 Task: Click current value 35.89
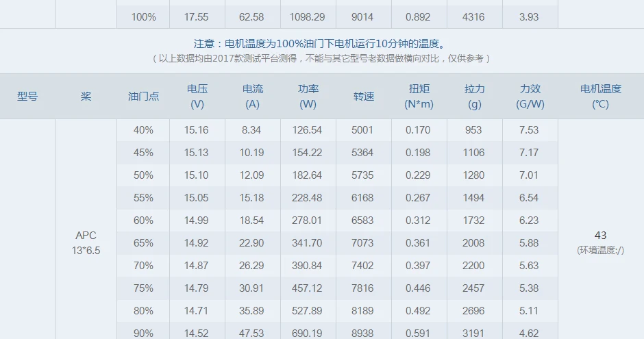tap(251, 311)
